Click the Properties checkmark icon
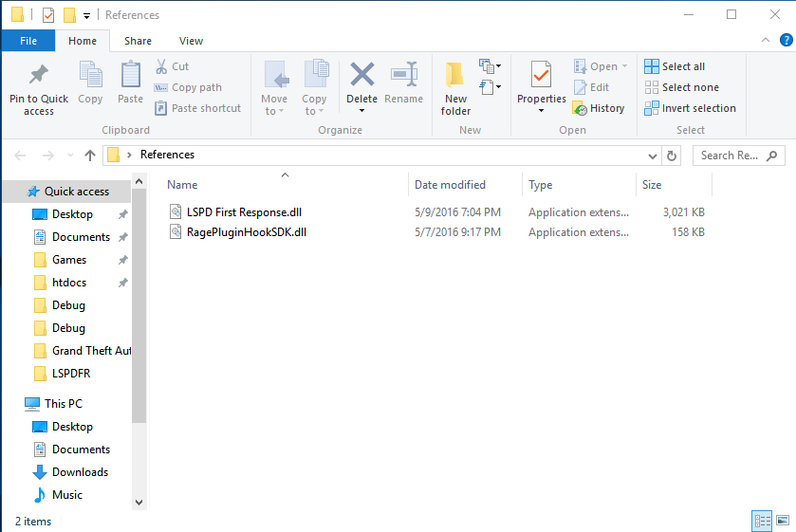Screen dimensions: 796x532 tap(541, 74)
